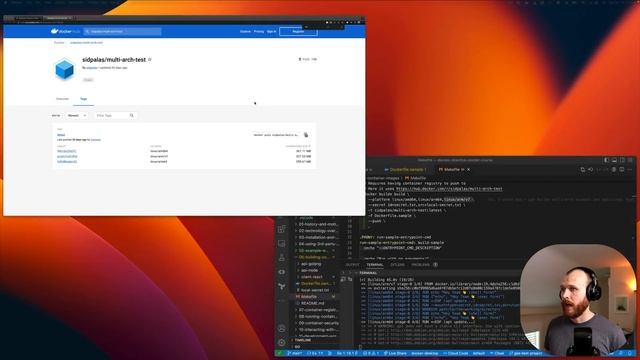This screenshot has height=360, width=640.
Task: Click the remote window indicator in status bar
Action: (280, 353)
